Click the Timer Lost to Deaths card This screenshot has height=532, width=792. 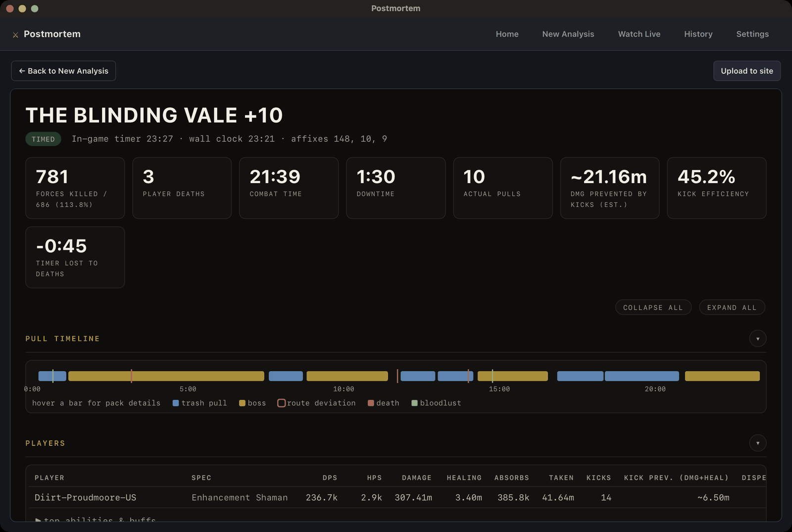(x=75, y=257)
